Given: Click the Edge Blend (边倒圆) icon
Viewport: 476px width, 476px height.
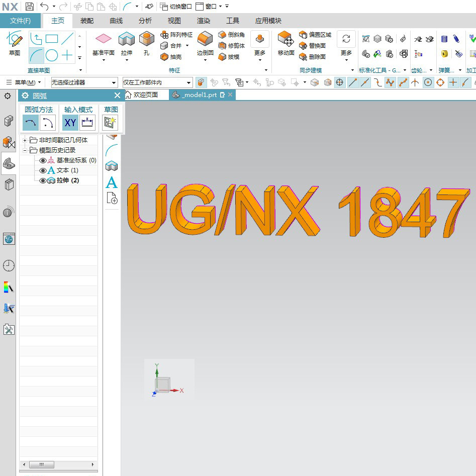Looking at the screenshot, I should [x=205, y=39].
